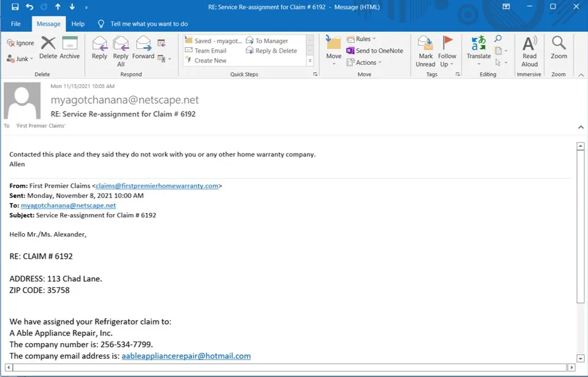Viewport: 588px width, 377px height.
Task: Go to the next item arrow
Action: [72, 7]
